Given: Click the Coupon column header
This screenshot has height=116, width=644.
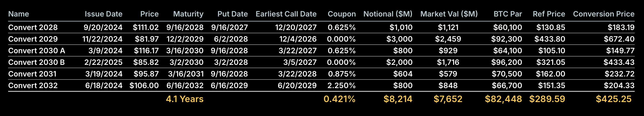Looking at the screenshot, I should click(x=341, y=14).
